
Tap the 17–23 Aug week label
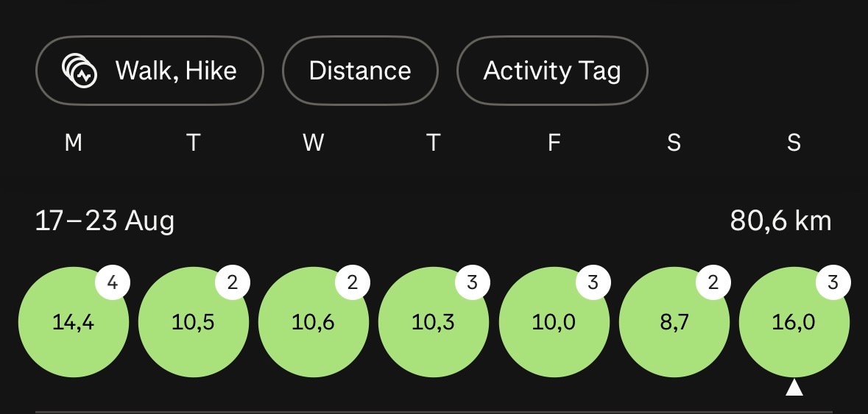pyautogui.click(x=105, y=221)
